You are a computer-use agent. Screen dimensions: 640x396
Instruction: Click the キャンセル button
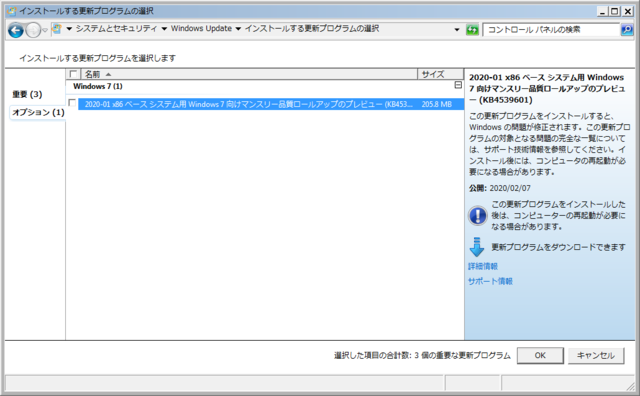[x=596, y=356]
